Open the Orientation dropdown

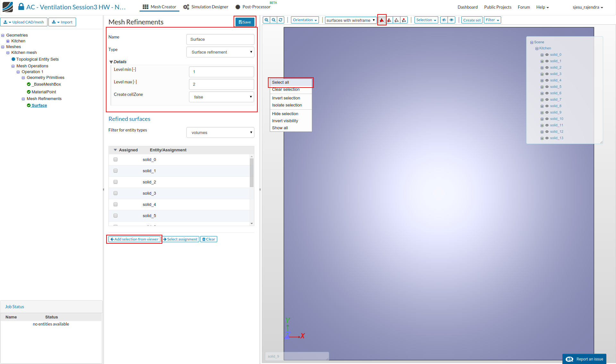(305, 20)
